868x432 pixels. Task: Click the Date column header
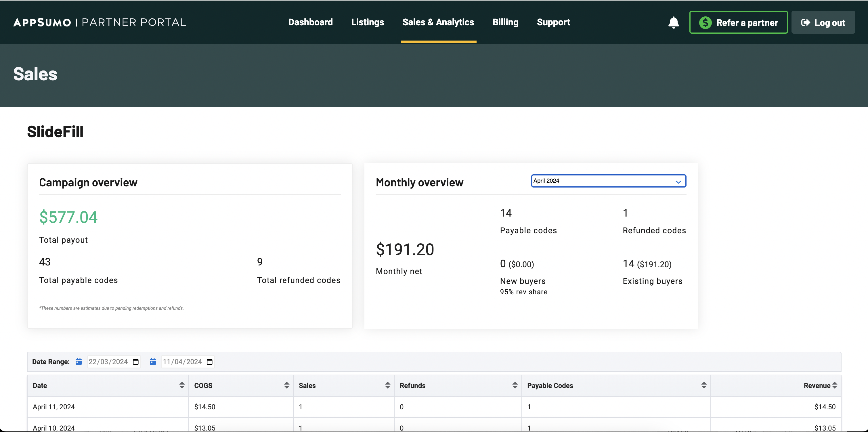tap(108, 385)
